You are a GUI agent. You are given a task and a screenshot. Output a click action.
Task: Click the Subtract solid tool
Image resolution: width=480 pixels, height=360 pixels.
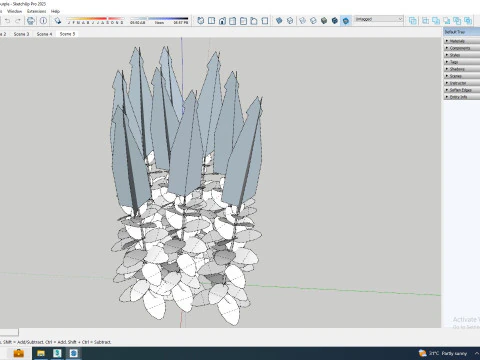click(447, 21)
